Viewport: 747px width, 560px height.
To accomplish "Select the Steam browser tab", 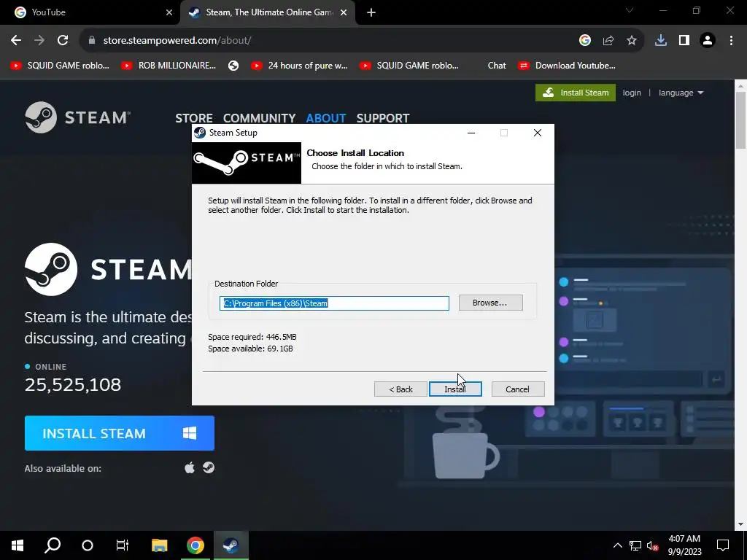I will (267, 12).
